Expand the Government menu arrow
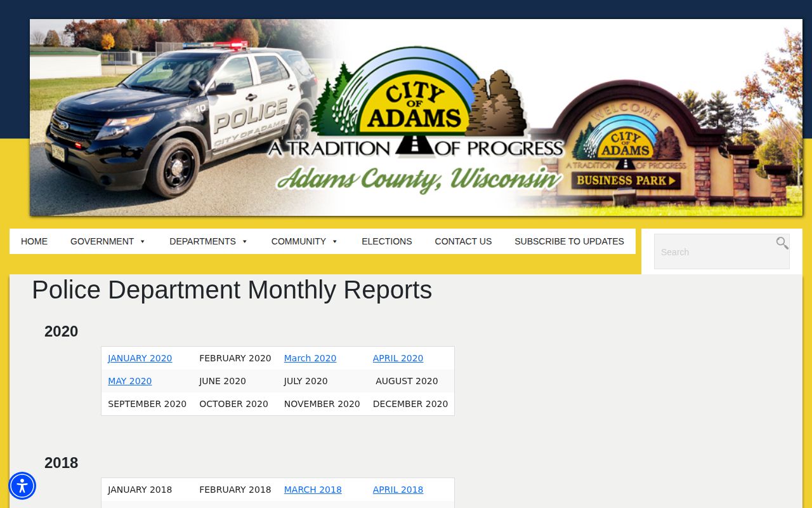Screen dimensions: 812x508 click(143, 241)
